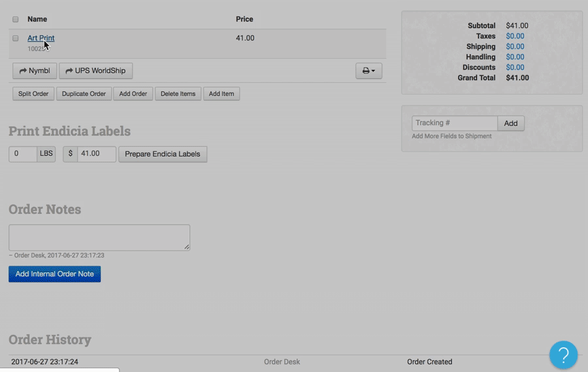
Task: Open the printer dropdown menu
Action: click(x=368, y=70)
